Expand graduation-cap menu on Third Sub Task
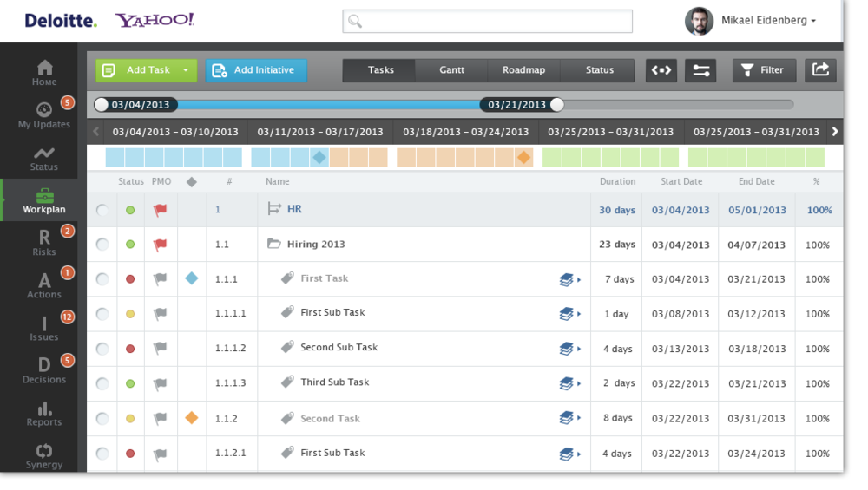This screenshot has height=490, width=868. [569, 382]
